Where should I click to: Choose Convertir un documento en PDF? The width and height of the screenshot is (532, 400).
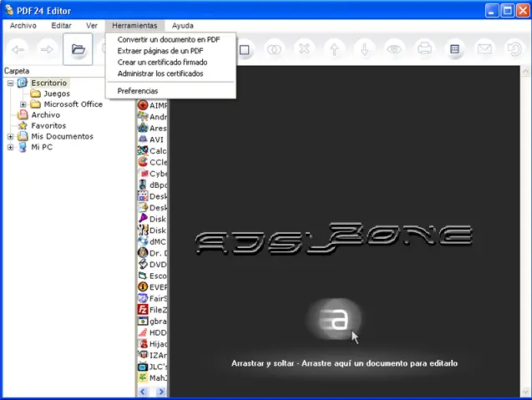click(170, 40)
